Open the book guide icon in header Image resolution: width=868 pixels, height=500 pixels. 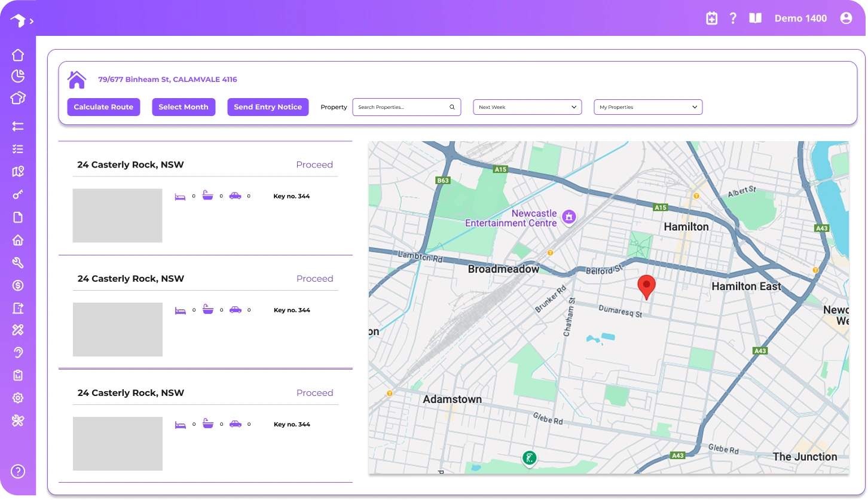(756, 19)
